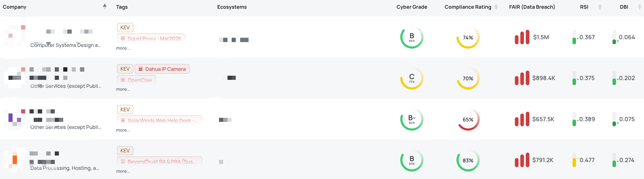644x179 pixels.
Task: Sort by DBI column arrow
Action: [x=639, y=7]
